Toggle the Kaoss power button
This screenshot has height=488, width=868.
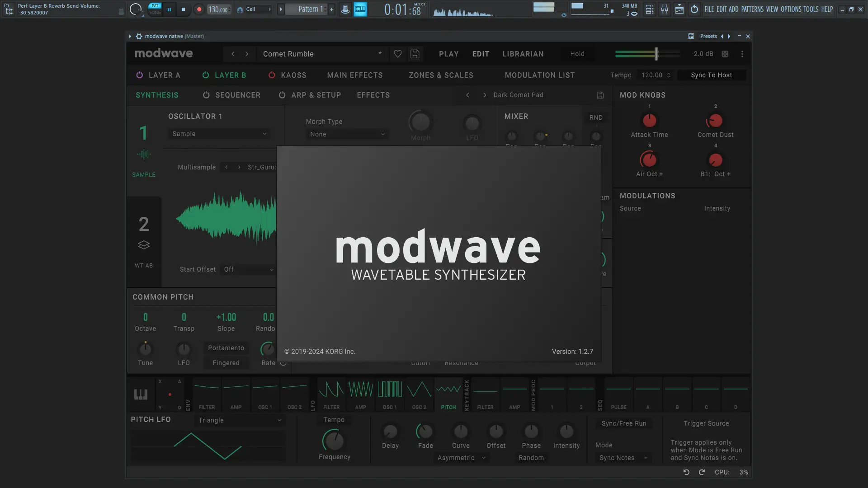pos(272,75)
